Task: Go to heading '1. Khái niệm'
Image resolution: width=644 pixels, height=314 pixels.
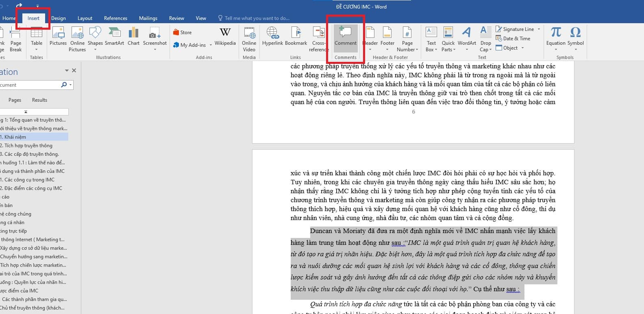Action: 34,137
